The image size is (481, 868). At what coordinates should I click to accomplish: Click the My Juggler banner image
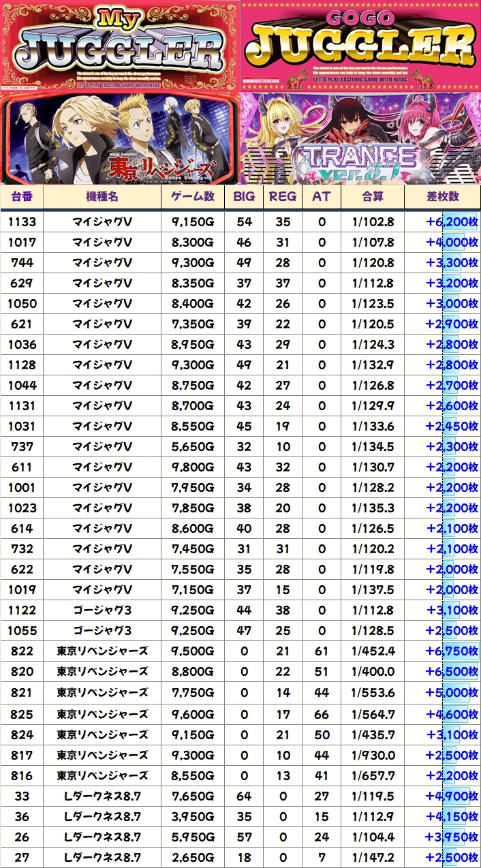tap(120, 46)
